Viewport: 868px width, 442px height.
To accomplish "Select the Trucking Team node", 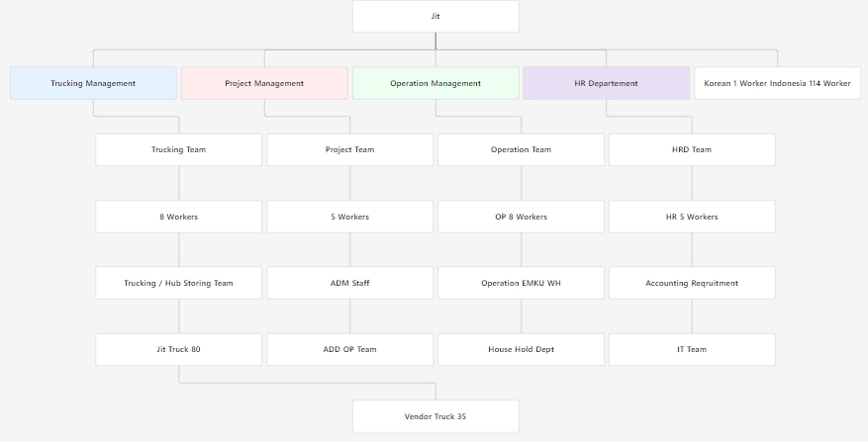I will click(179, 150).
